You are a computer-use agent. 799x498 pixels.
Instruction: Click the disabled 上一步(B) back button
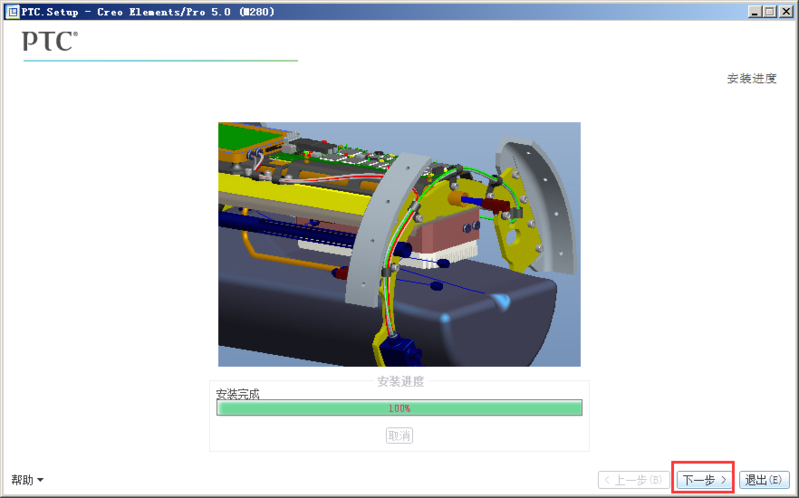[x=633, y=480]
